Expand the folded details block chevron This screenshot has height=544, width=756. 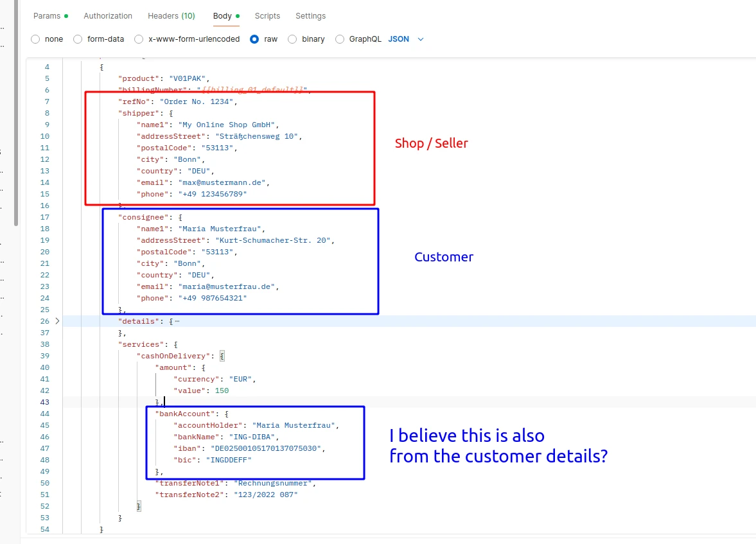point(57,320)
